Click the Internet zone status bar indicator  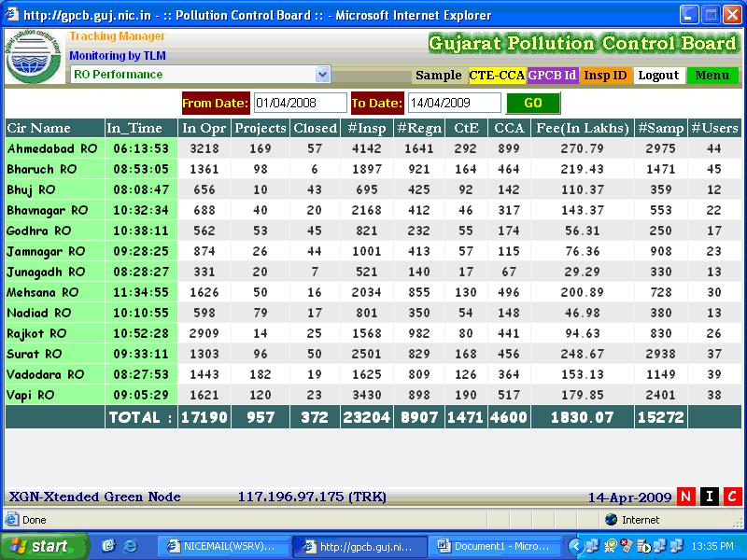tap(632, 520)
